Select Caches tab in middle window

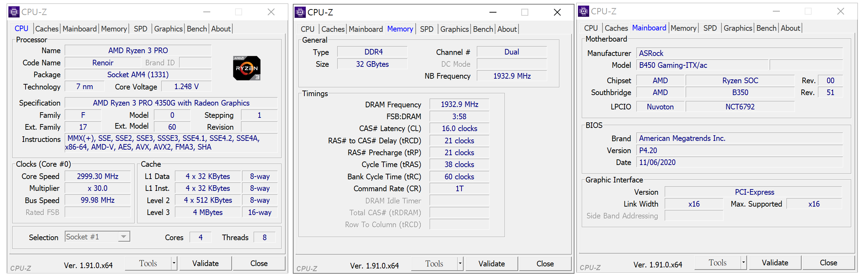[333, 29]
